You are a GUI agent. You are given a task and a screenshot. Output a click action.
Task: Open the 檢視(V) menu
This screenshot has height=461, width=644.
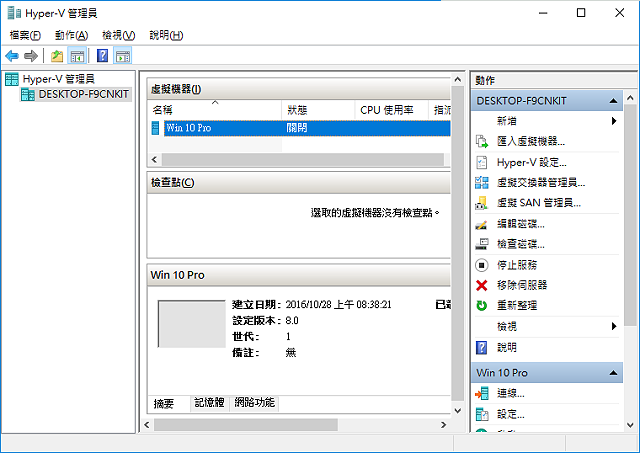[x=118, y=35]
